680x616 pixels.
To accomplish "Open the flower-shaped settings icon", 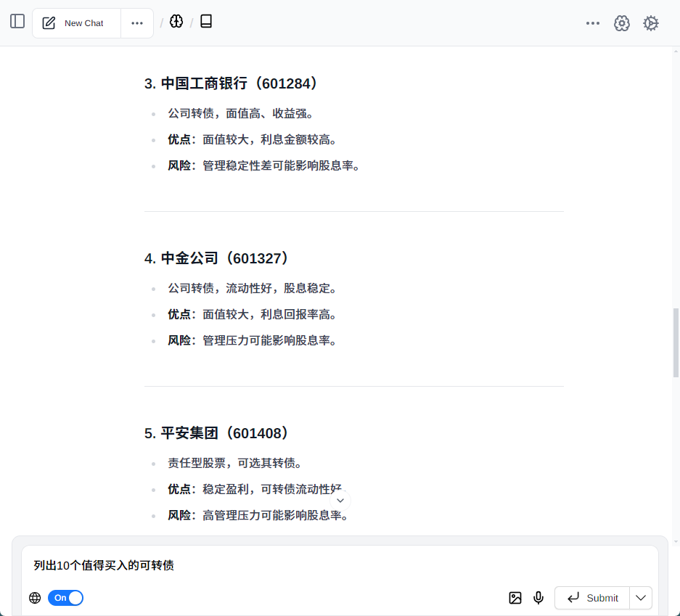I will [x=621, y=23].
